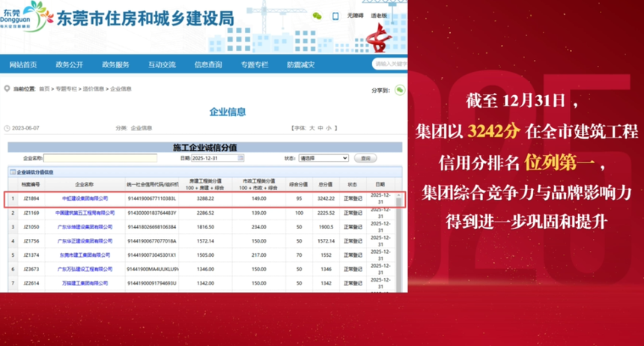Screen dimensions: 644x346
Task: Open company link 广东华正建设集团有限公司
Action: [85, 241]
